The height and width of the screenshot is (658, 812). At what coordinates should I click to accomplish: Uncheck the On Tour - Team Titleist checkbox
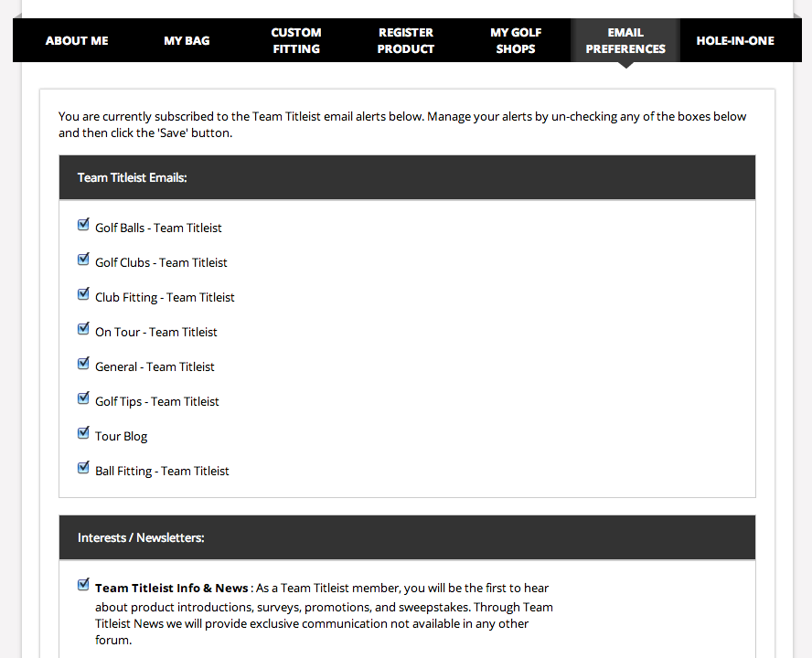83,329
